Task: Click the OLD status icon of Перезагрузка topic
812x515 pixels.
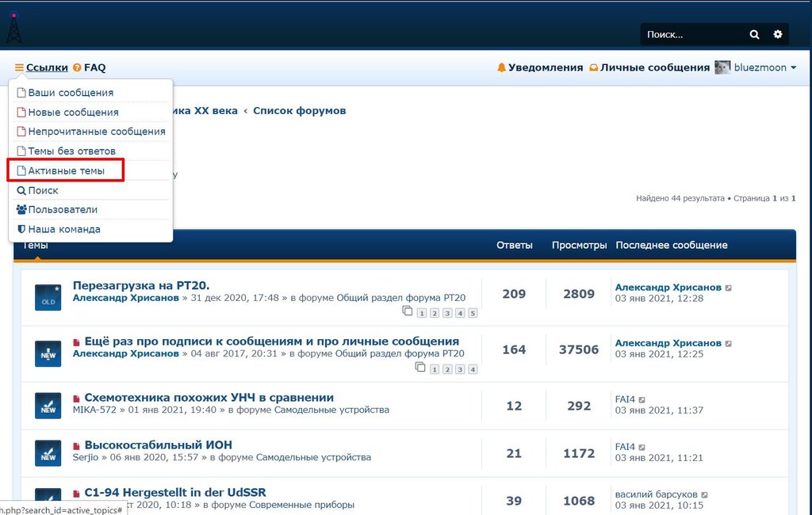Action: pyautogui.click(x=48, y=298)
